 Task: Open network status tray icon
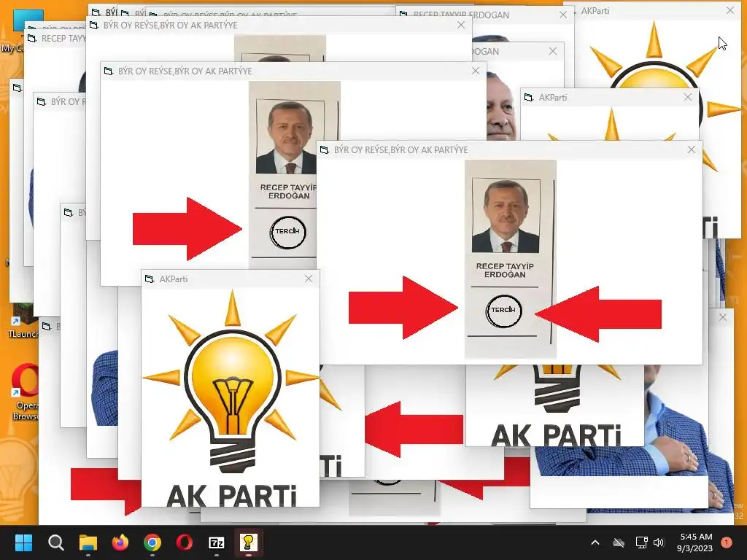(x=641, y=542)
